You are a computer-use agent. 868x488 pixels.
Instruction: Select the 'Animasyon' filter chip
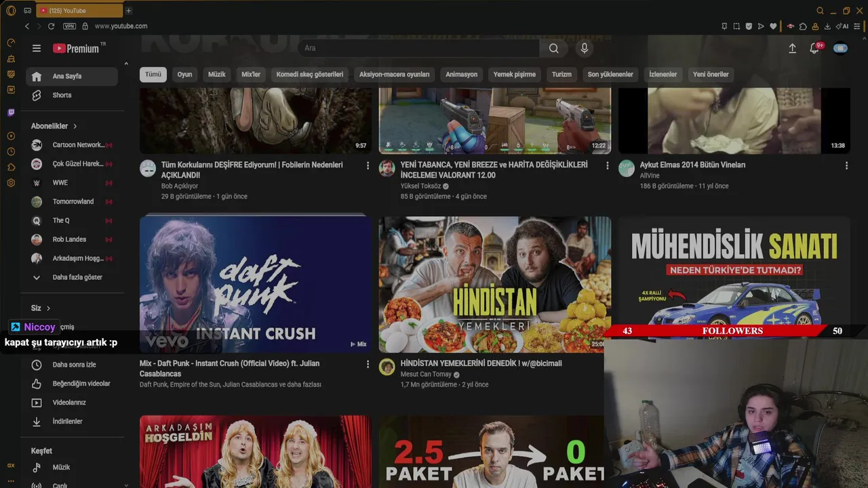click(x=461, y=75)
